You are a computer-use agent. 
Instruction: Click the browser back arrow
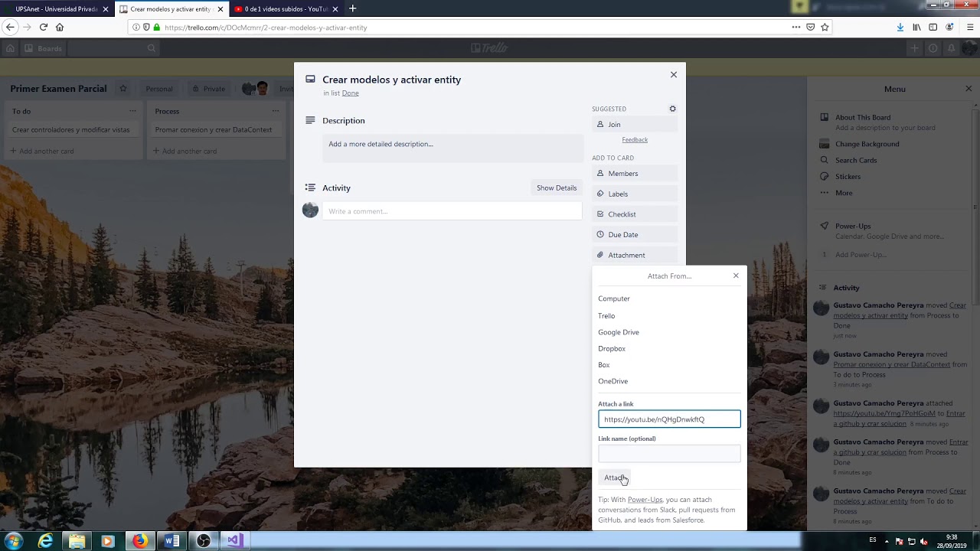pos(10,27)
